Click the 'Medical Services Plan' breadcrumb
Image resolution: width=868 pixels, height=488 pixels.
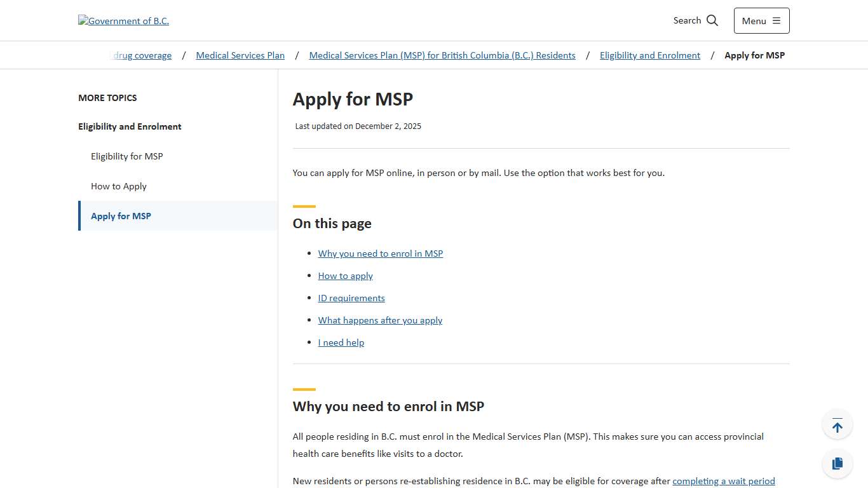click(x=240, y=55)
